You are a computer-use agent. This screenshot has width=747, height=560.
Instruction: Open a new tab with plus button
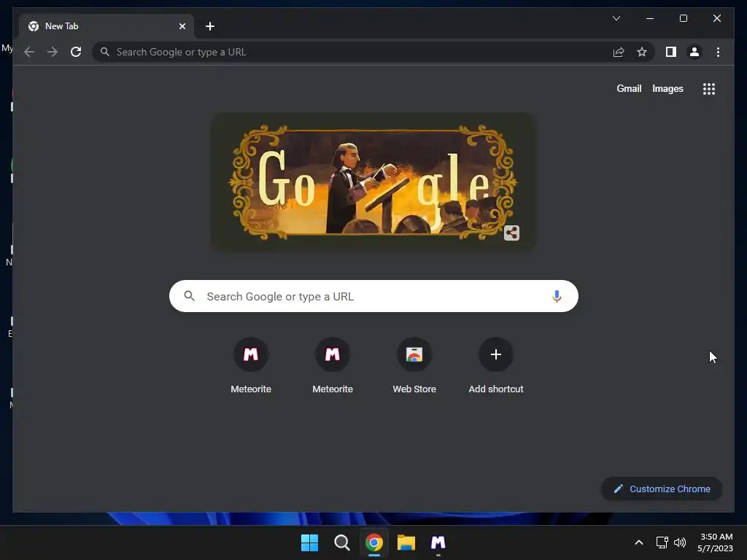[x=210, y=26]
